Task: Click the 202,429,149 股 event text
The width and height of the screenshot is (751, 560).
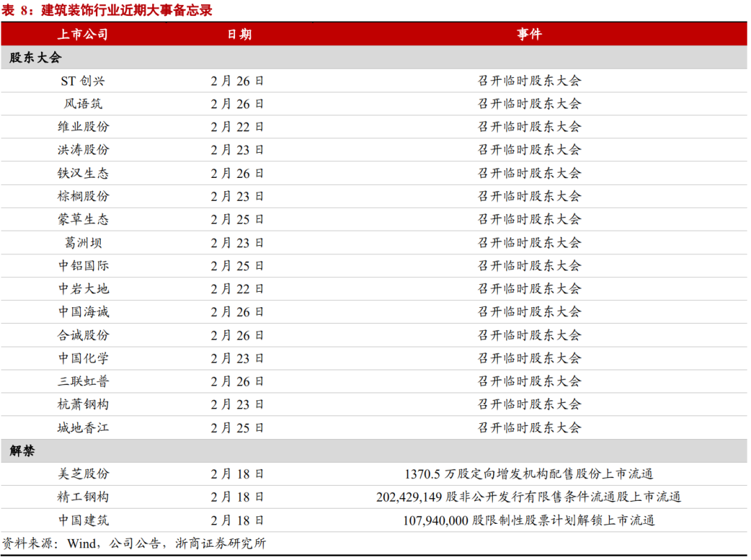Action: coord(528,497)
